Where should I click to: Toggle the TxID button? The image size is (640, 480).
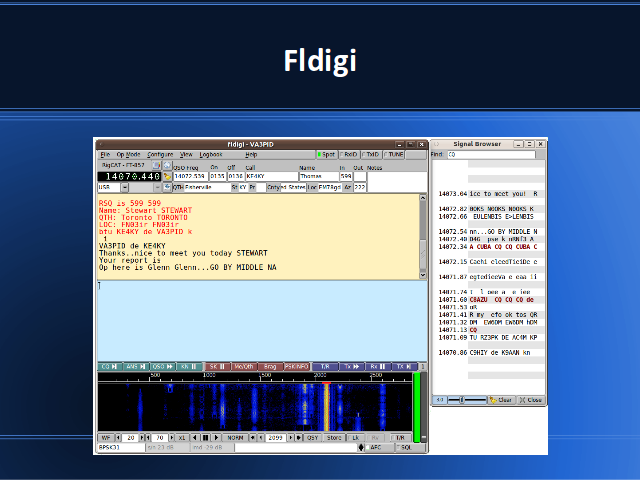point(371,155)
